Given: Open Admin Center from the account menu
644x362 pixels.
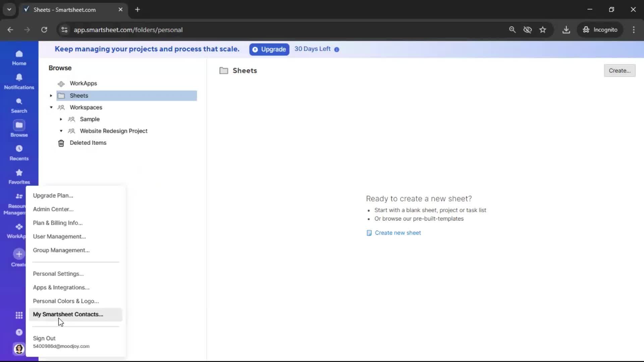Looking at the screenshot, I should (53, 209).
